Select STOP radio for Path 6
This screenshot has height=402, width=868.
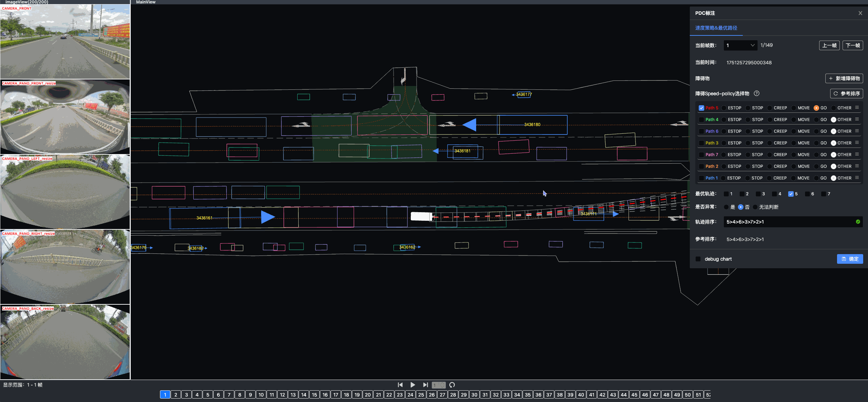click(x=748, y=131)
